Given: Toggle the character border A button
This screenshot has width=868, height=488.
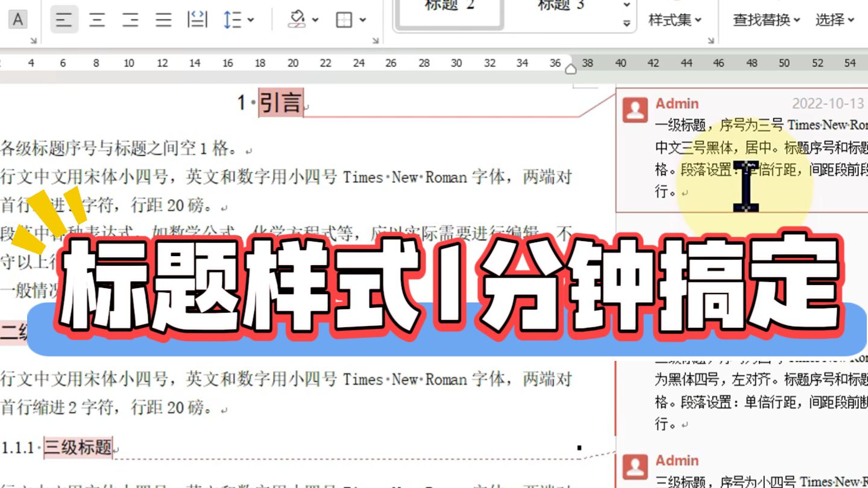Looking at the screenshot, I should click(x=18, y=20).
